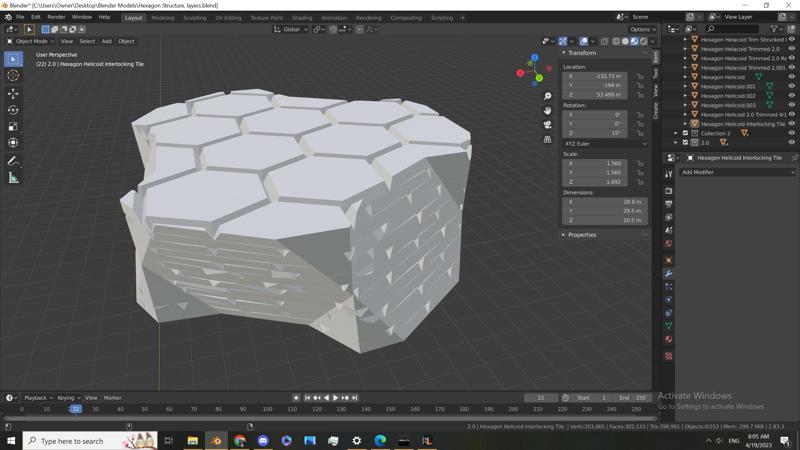Click the viewport pan hand icon
The image size is (800, 450).
[x=547, y=110]
